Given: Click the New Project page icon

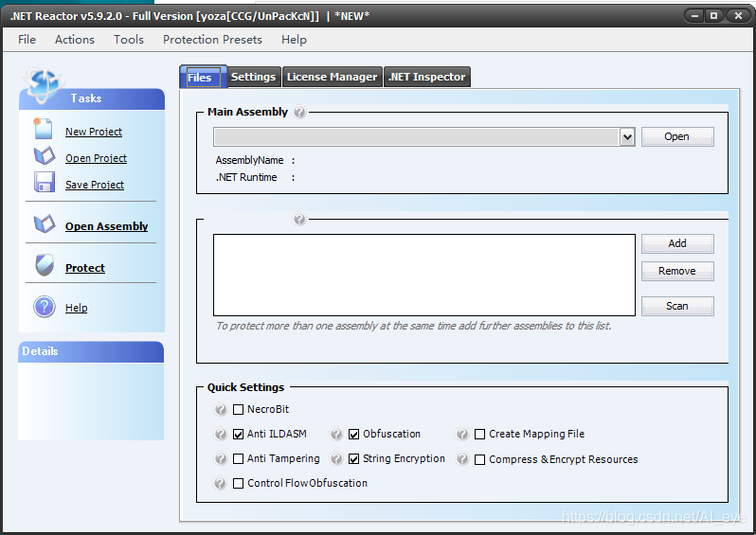Looking at the screenshot, I should [43, 129].
